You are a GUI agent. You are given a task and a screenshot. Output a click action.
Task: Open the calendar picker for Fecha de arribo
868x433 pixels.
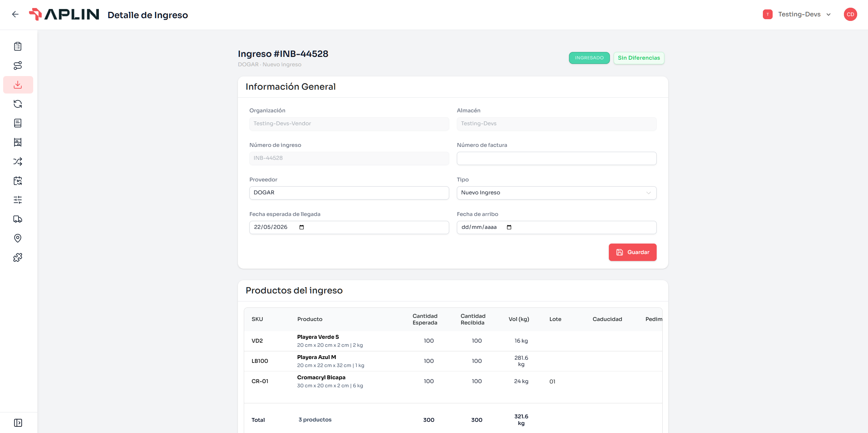click(509, 227)
